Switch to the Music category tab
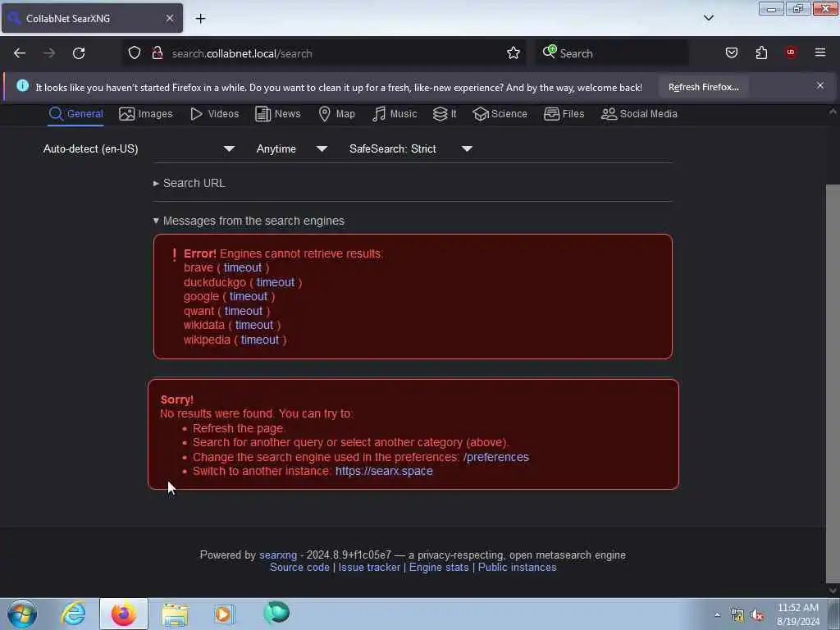The width and height of the screenshot is (840, 630). [395, 113]
